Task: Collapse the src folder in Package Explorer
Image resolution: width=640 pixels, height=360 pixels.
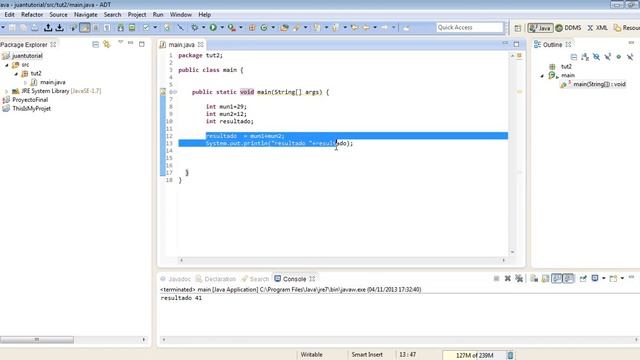Action: 7,65
